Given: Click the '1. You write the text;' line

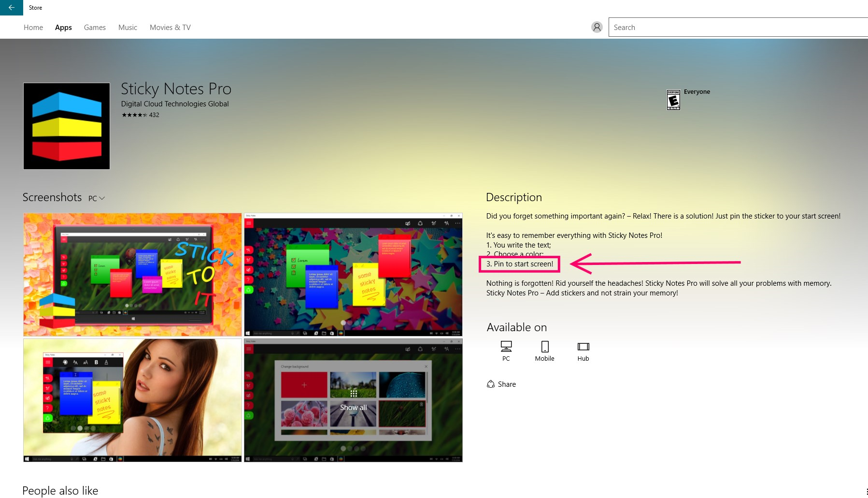Looking at the screenshot, I should point(518,245).
